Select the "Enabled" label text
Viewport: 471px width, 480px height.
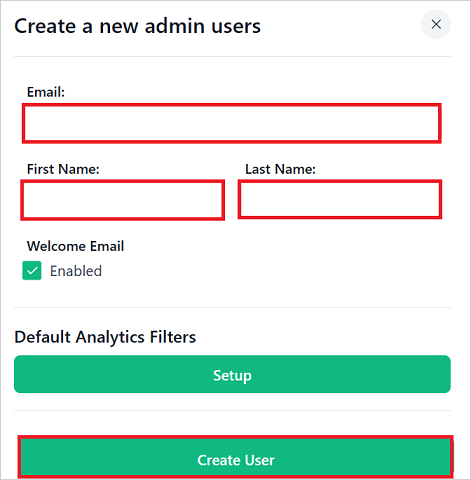76,271
